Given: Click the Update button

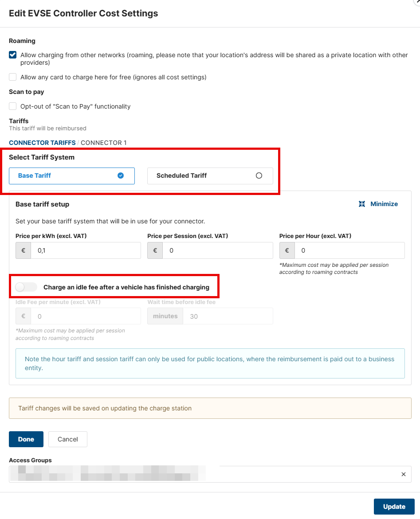Looking at the screenshot, I should 394,507.
